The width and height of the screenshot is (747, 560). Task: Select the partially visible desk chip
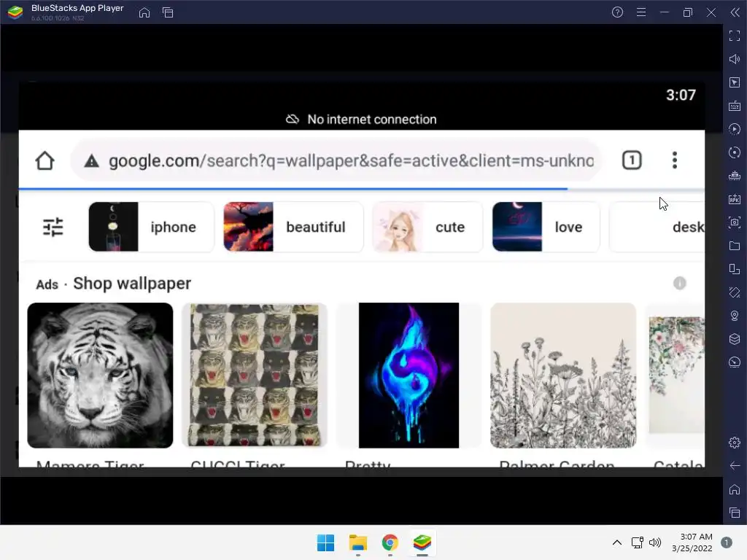coord(657,227)
